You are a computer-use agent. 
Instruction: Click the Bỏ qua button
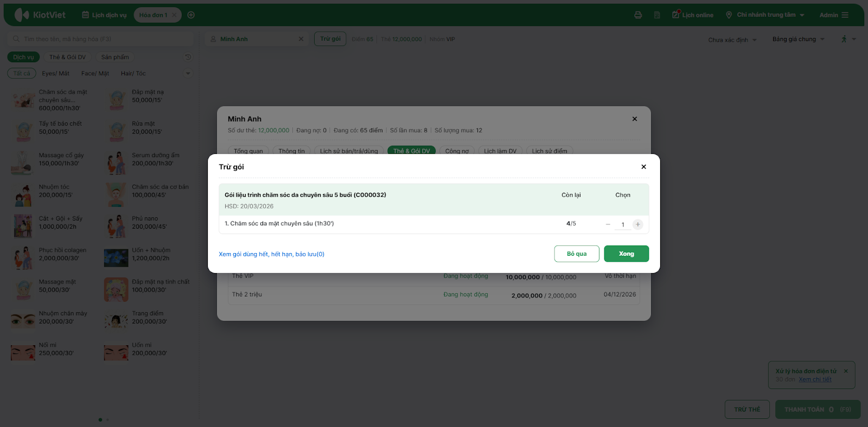(x=577, y=254)
